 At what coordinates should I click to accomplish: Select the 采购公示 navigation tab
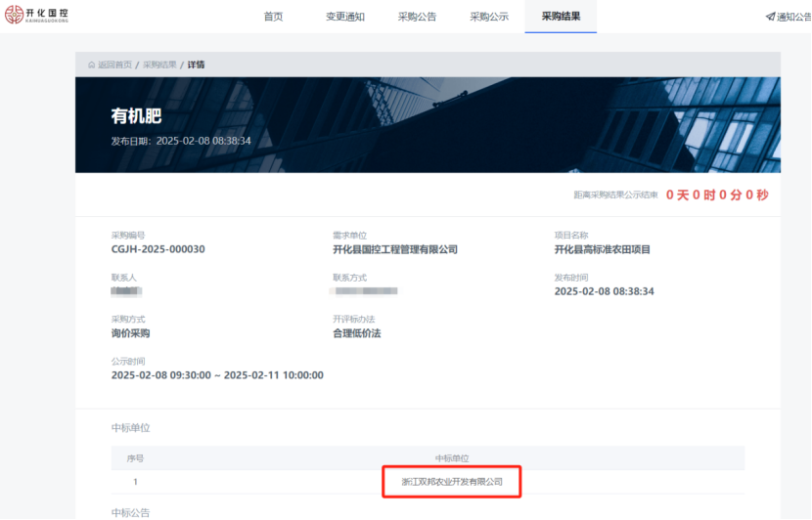pyautogui.click(x=488, y=17)
